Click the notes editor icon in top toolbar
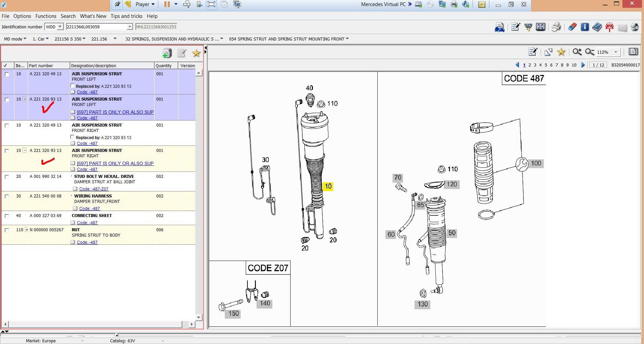644x344 pixels. click(515, 27)
